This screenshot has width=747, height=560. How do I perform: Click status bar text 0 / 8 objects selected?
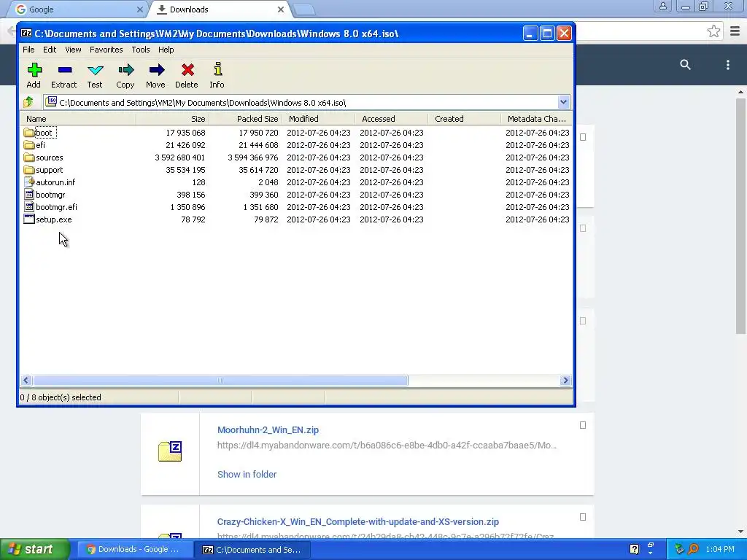point(61,397)
